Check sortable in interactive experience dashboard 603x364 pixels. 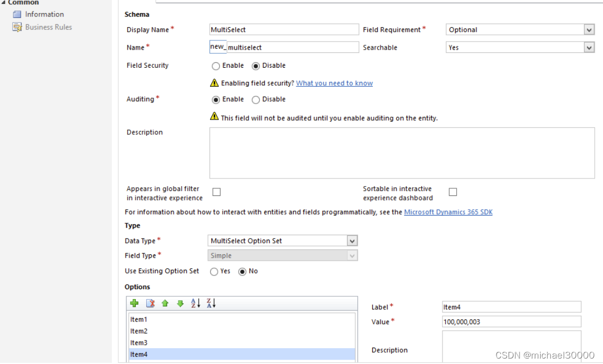coord(452,192)
